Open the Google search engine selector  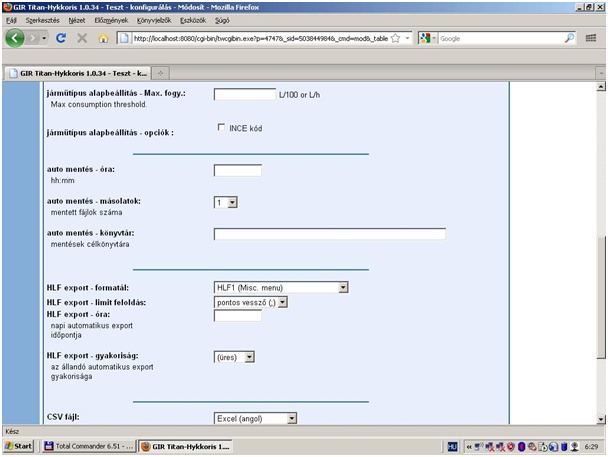(x=428, y=38)
